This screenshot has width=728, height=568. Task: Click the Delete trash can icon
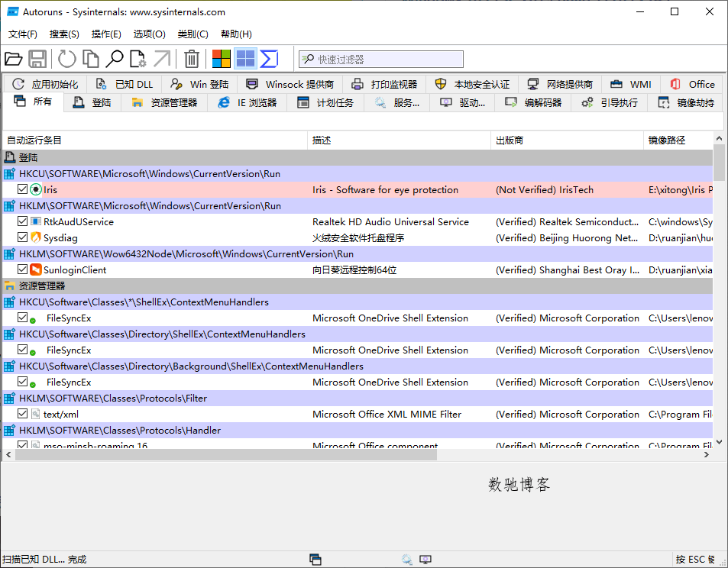click(x=191, y=59)
